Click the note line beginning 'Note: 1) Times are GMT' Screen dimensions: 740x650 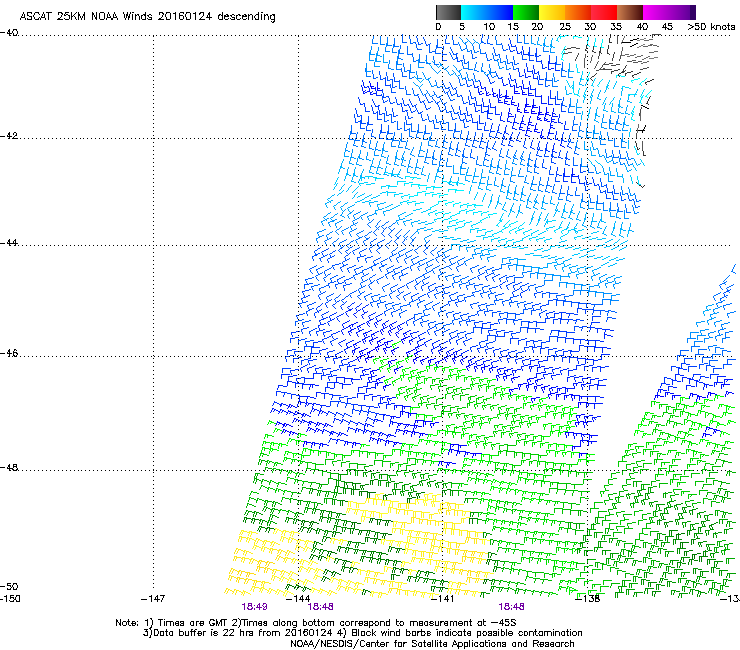click(x=316, y=623)
